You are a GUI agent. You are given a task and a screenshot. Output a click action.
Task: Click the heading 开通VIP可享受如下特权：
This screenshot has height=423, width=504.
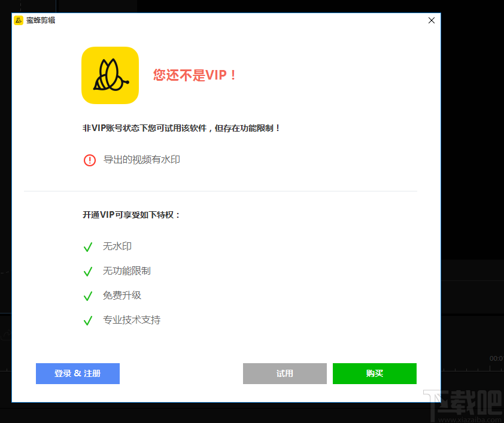click(131, 215)
